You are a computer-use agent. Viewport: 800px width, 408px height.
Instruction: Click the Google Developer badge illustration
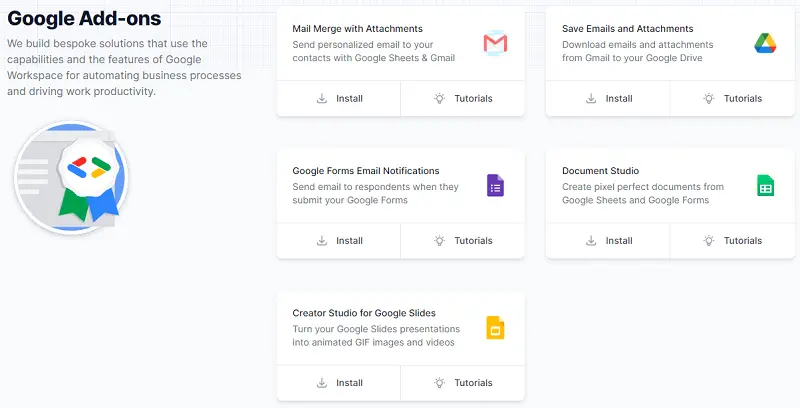coord(71,177)
